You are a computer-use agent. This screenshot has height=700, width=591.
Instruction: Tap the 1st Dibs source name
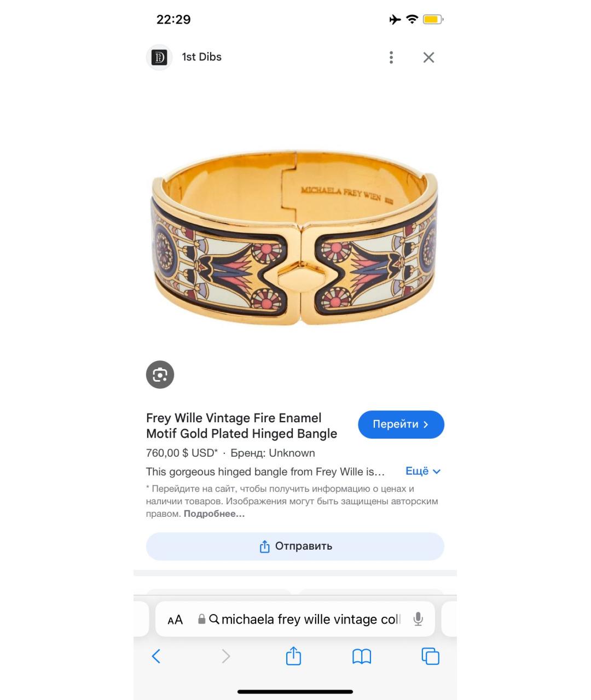coord(201,57)
